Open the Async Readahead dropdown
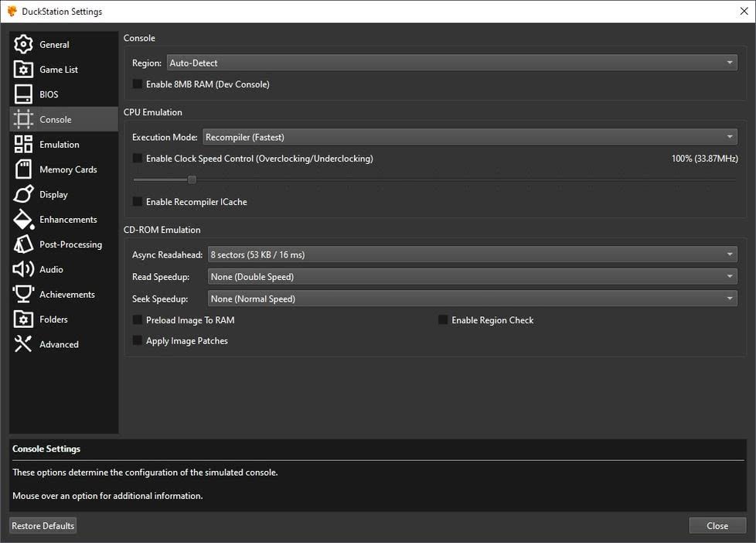 pyautogui.click(x=472, y=254)
